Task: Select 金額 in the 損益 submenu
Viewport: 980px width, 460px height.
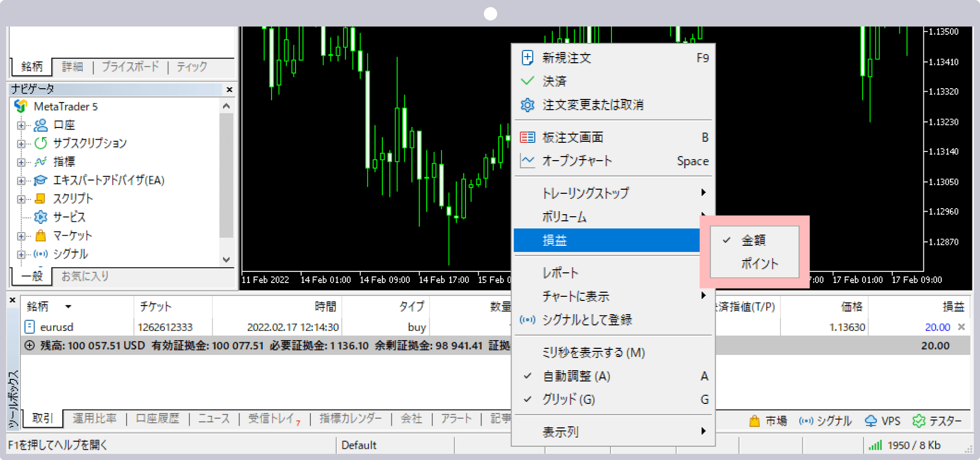Action: tap(754, 240)
